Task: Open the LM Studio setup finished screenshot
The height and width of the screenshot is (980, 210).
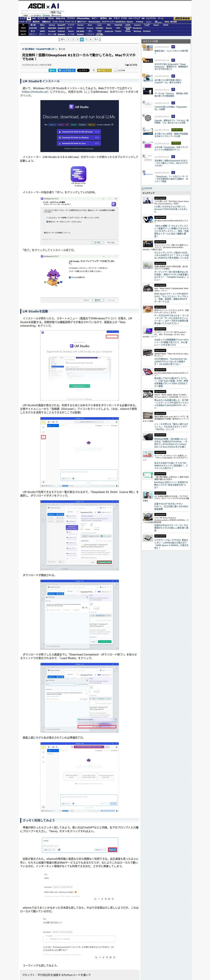Action: (80, 279)
